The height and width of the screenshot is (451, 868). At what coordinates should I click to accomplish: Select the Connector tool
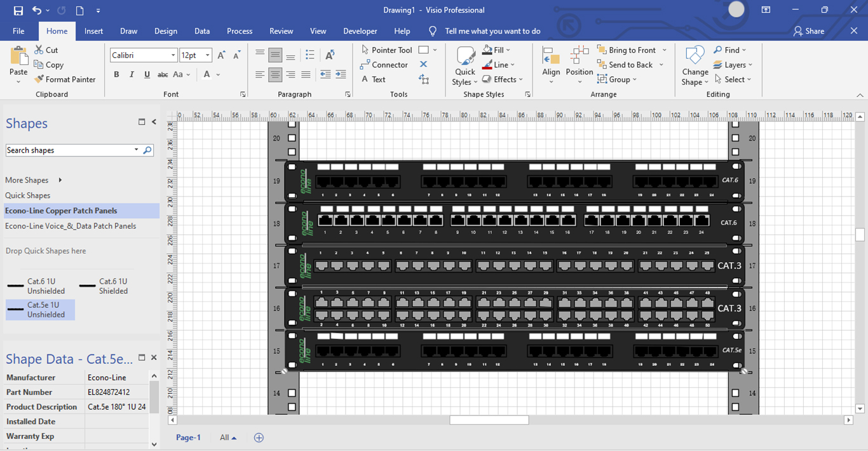(x=384, y=65)
